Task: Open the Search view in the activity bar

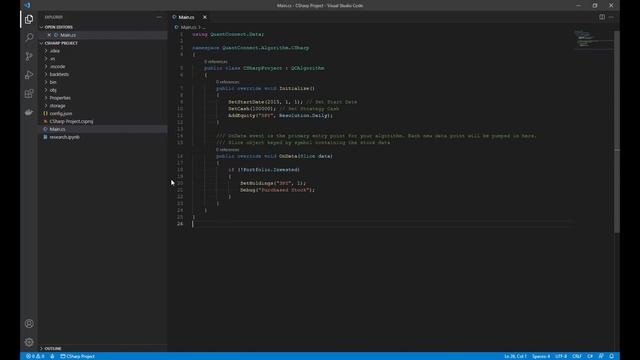Action: point(29,38)
